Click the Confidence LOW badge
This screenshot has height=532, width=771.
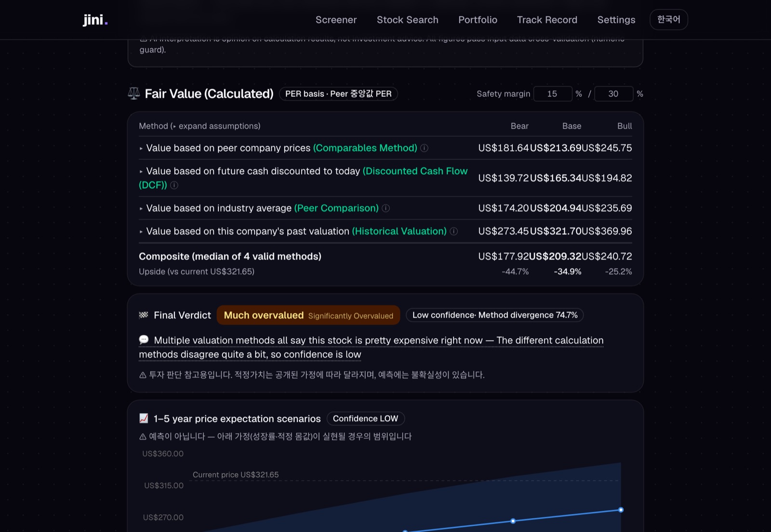[x=365, y=418]
